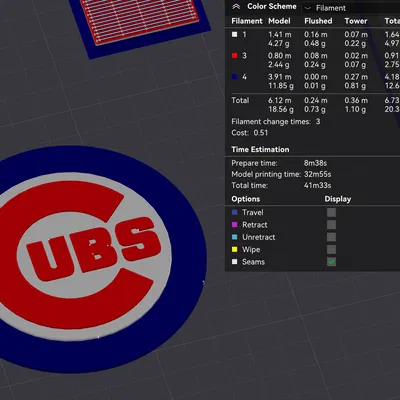This screenshot has height=400, width=400.
Task: Click the Wipe yellow legend icon
Action: tap(235, 249)
